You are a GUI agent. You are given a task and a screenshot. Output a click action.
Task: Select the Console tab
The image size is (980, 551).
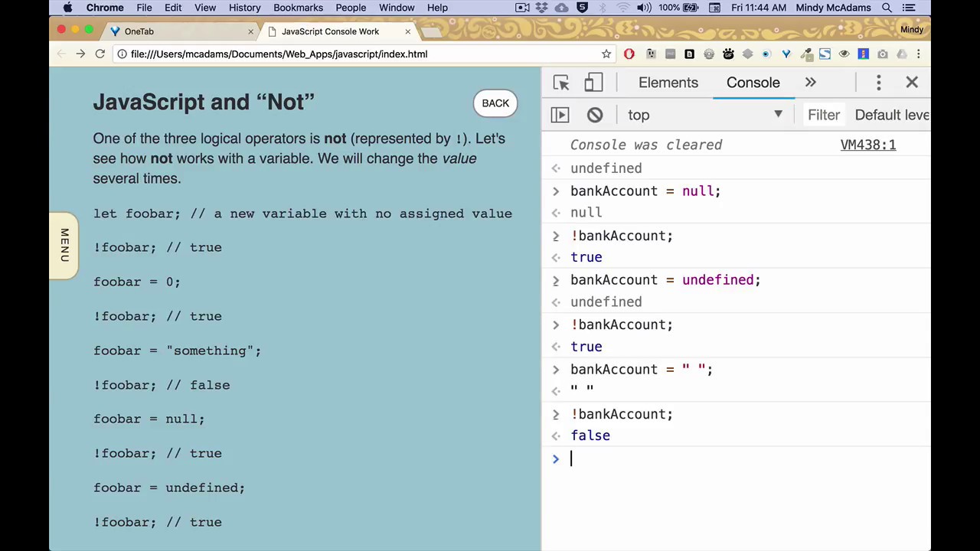753,83
